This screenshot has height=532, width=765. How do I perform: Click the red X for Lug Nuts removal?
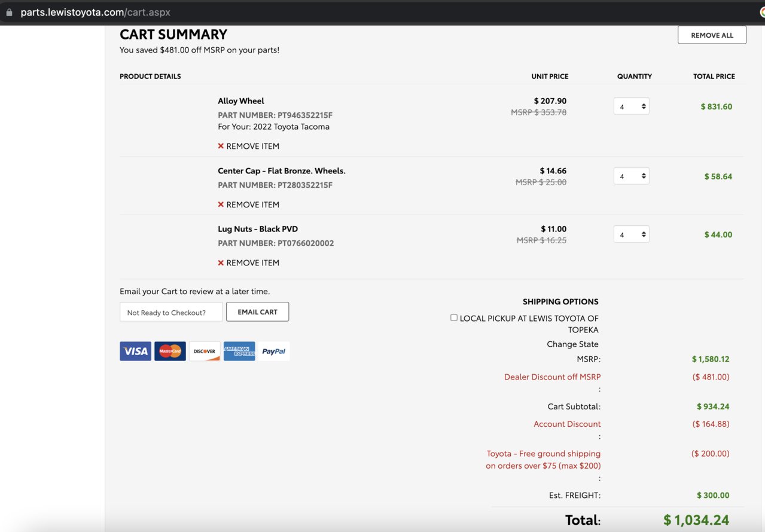point(221,262)
